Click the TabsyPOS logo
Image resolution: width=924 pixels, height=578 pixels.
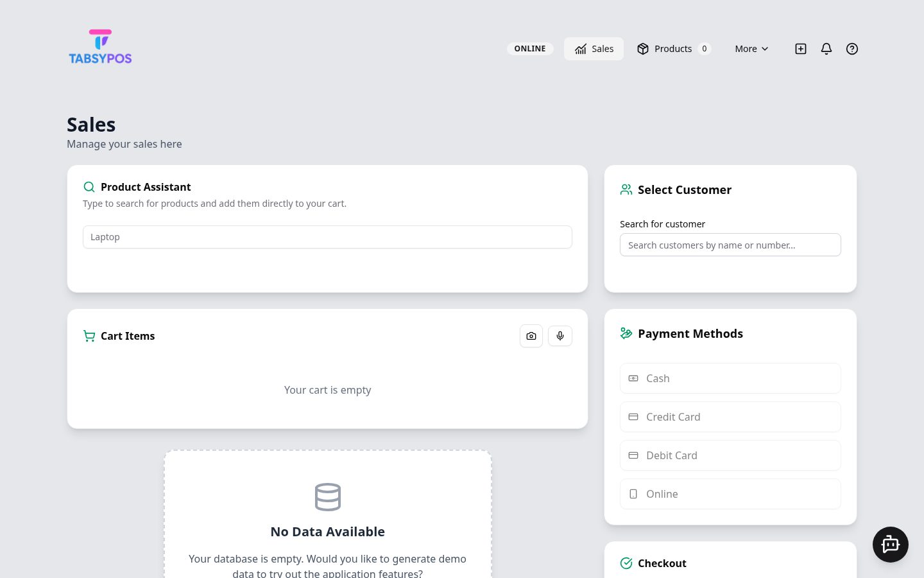point(100,47)
